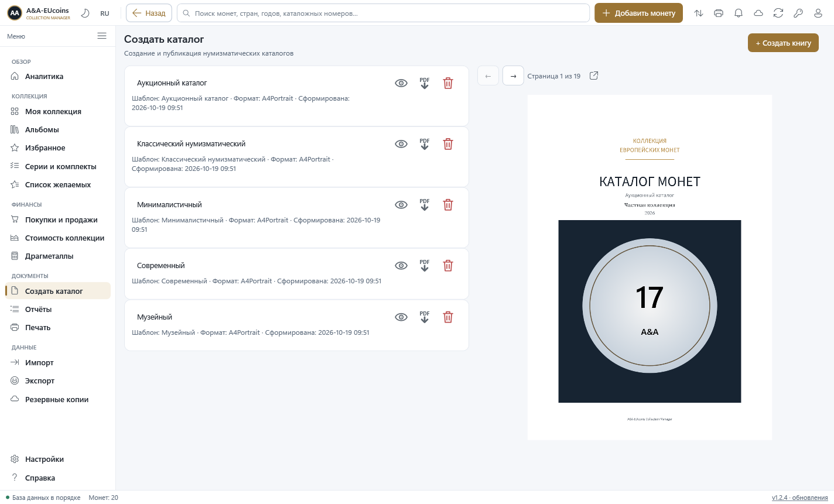Download the Аукционный каталог PDF

[425, 83]
